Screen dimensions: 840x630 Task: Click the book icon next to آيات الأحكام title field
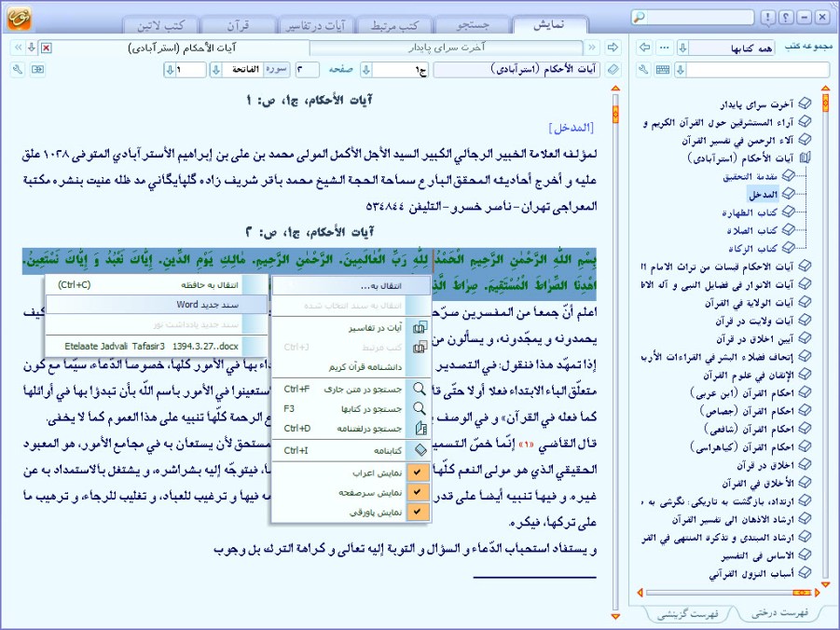pyautogui.click(x=613, y=70)
